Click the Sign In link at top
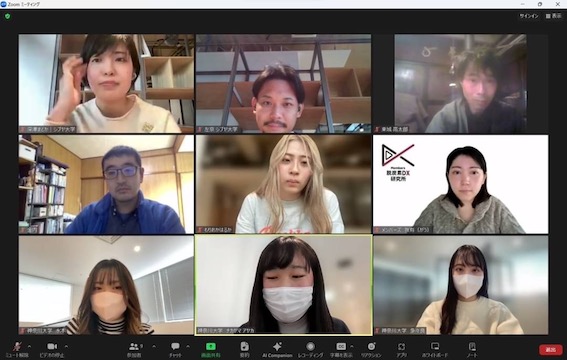The width and height of the screenshot is (567, 360). click(x=529, y=16)
